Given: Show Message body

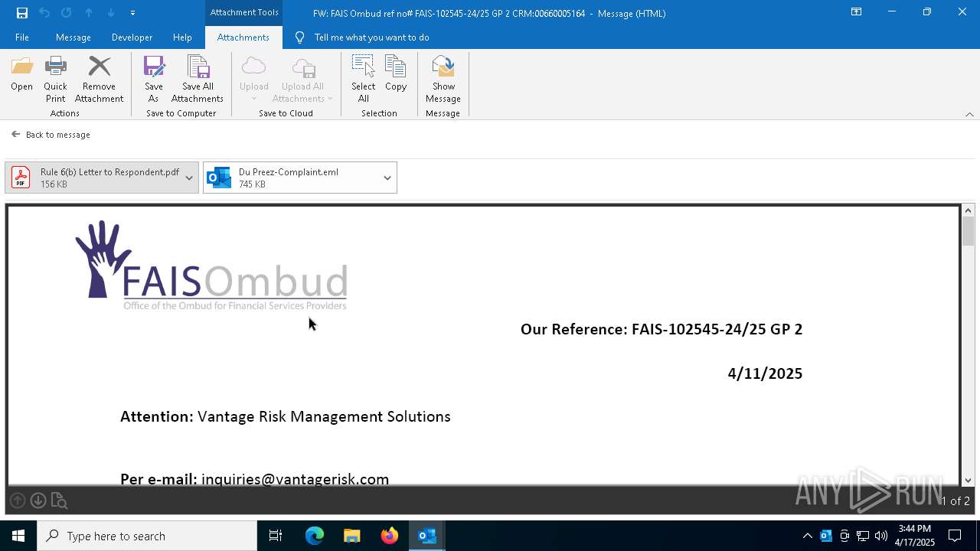Looking at the screenshot, I should tap(443, 80).
